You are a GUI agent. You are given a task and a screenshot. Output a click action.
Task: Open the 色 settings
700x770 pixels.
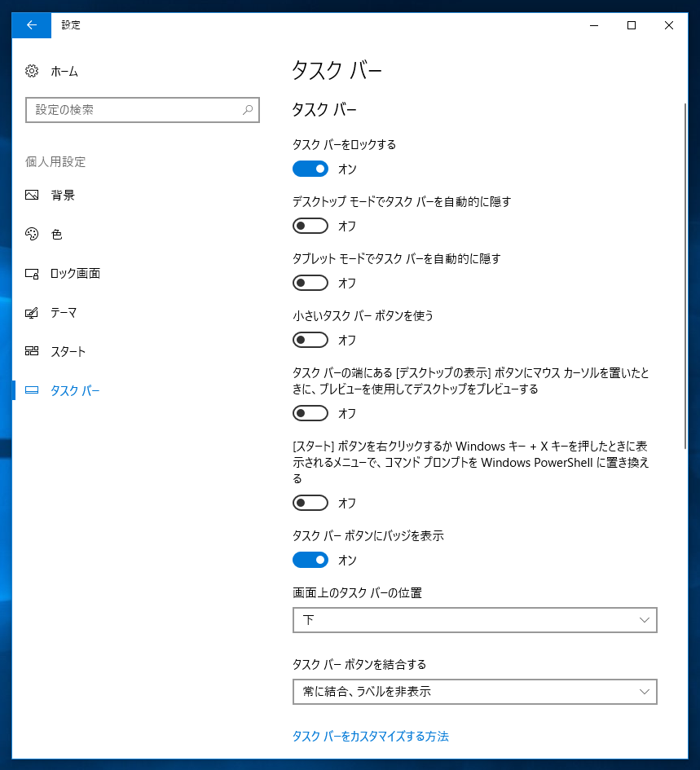(57, 235)
